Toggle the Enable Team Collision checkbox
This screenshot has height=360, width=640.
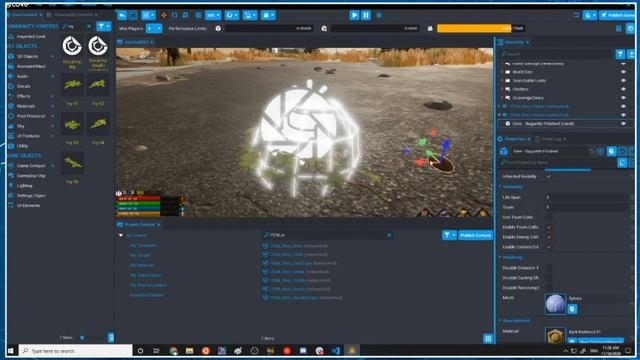click(549, 227)
